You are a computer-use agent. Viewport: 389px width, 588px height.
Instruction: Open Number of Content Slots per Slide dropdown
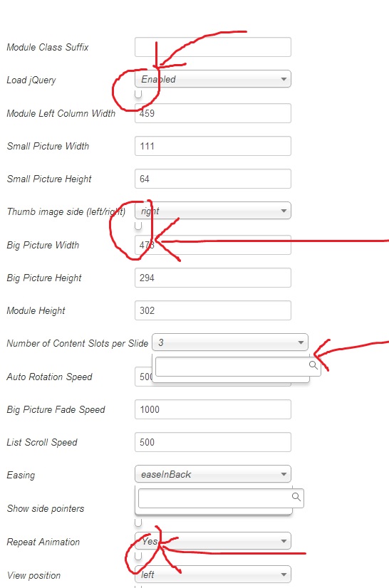coord(230,342)
